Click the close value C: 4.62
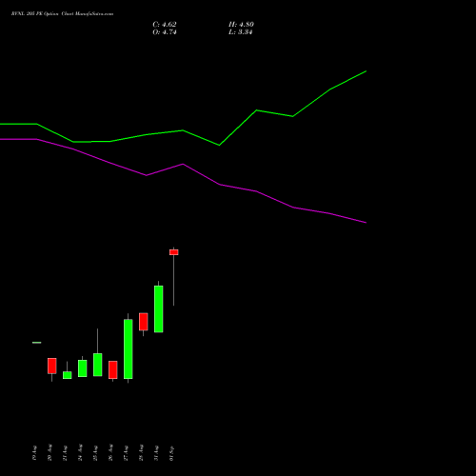The height and width of the screenshot is (476, 476). 165,25
